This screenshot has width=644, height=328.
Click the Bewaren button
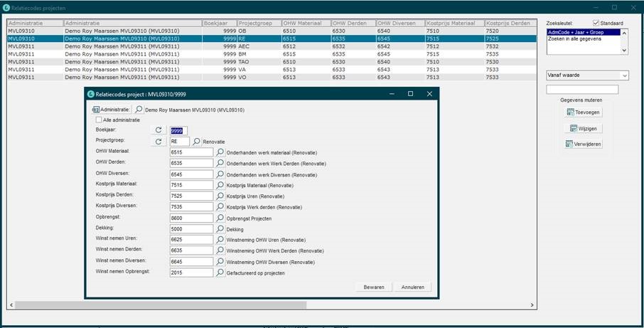click(x=373, y=287)
